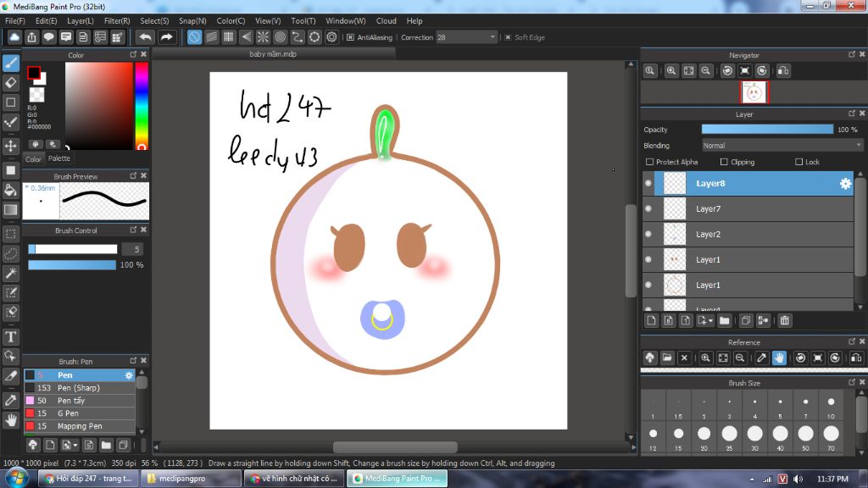Enable Protect Alpha checkbox
This screenshot has width=868, height=488.
pos(649,162)
